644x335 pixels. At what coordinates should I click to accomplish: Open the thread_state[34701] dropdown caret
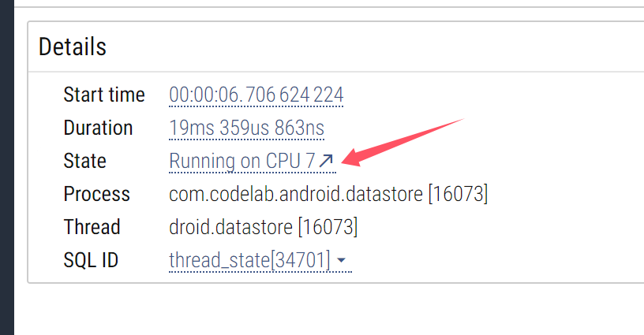[x=341, y=260]
